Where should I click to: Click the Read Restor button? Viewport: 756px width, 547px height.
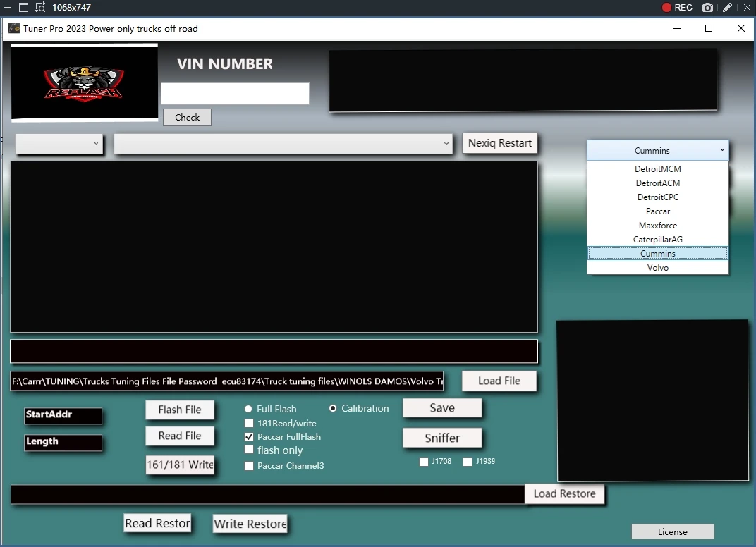tap(158, 523)
